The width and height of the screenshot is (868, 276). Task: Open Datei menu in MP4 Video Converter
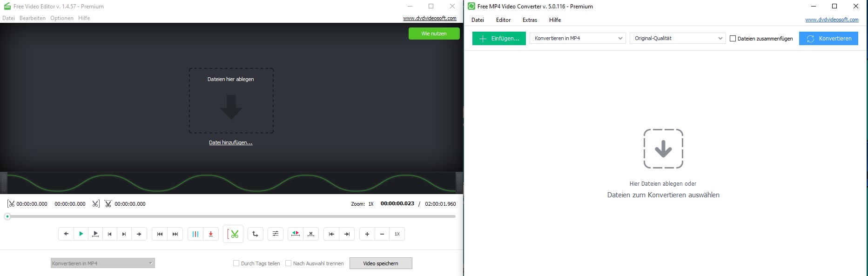[x=478, y=20]
